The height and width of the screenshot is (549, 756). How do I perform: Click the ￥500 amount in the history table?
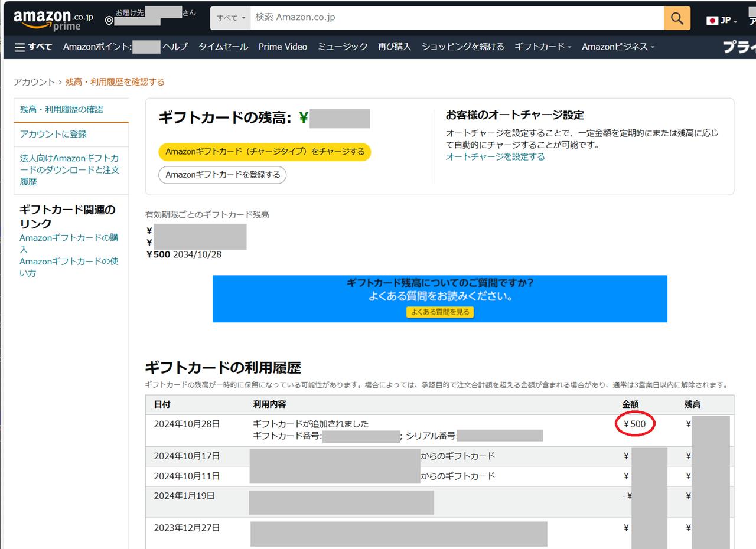(634, 424)
